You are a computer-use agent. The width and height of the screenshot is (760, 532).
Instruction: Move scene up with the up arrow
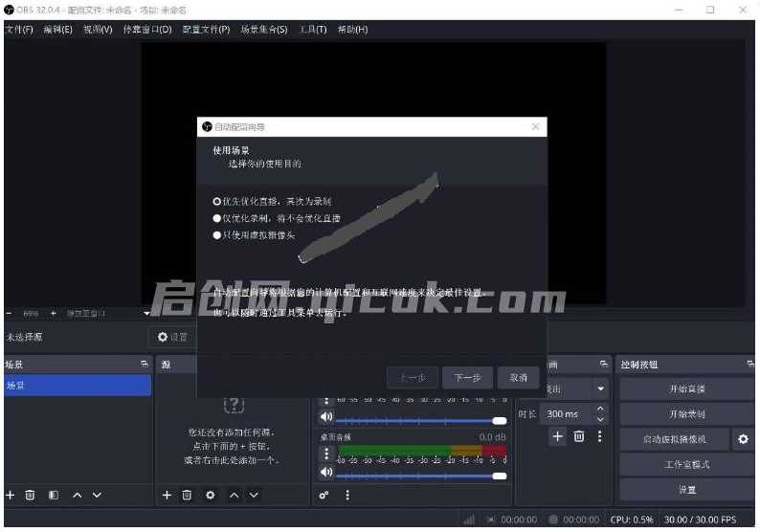tap(78, 496)
